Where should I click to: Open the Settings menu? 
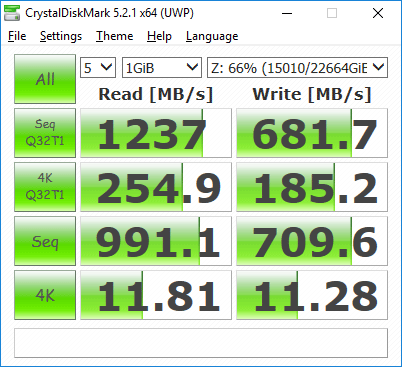tap(61, 36)
